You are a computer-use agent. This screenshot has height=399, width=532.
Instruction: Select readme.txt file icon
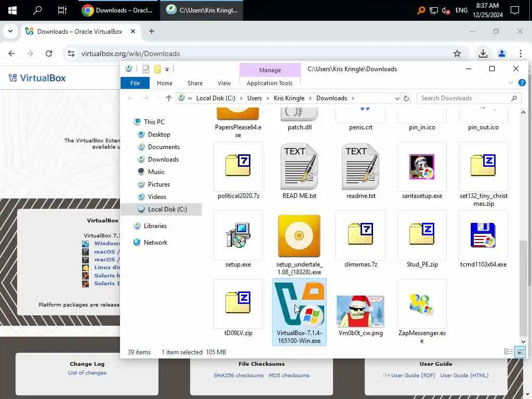point(361,166)
